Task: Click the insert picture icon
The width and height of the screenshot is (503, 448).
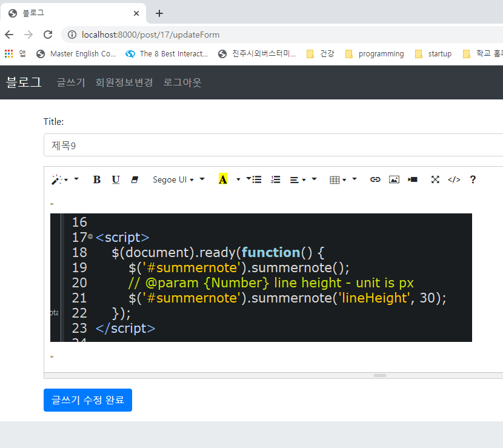Action: 394,179
